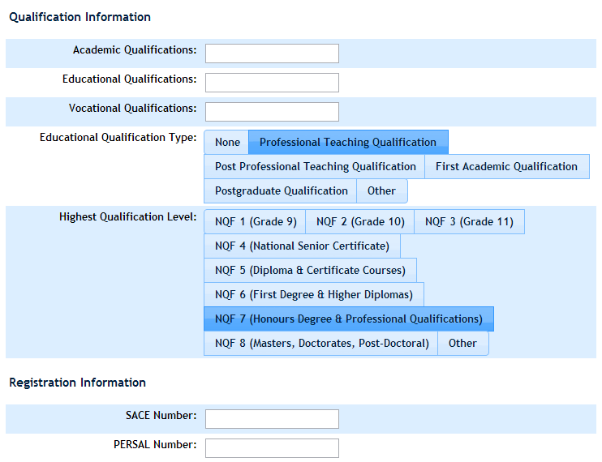Select NQF 8 Masters, Doctorates level

[x=321, y=343]
